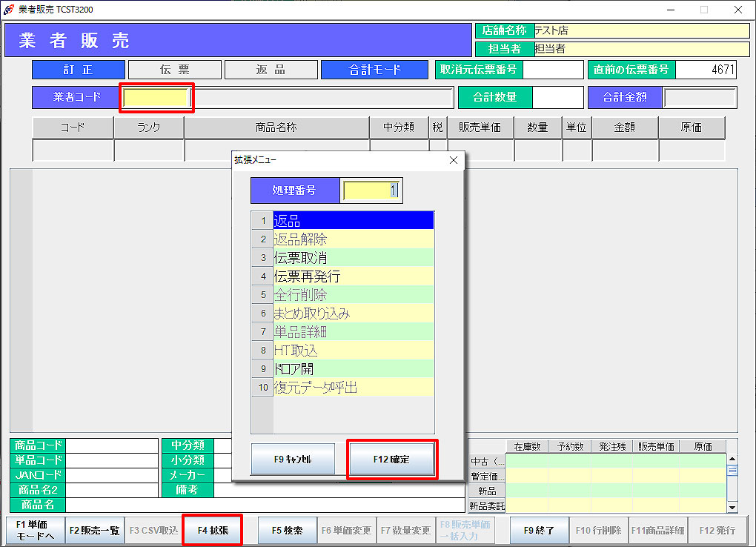Select the 伝票 mode button
Image resolution: width=756 pixels, height=547 pixels.
[174, 70]
